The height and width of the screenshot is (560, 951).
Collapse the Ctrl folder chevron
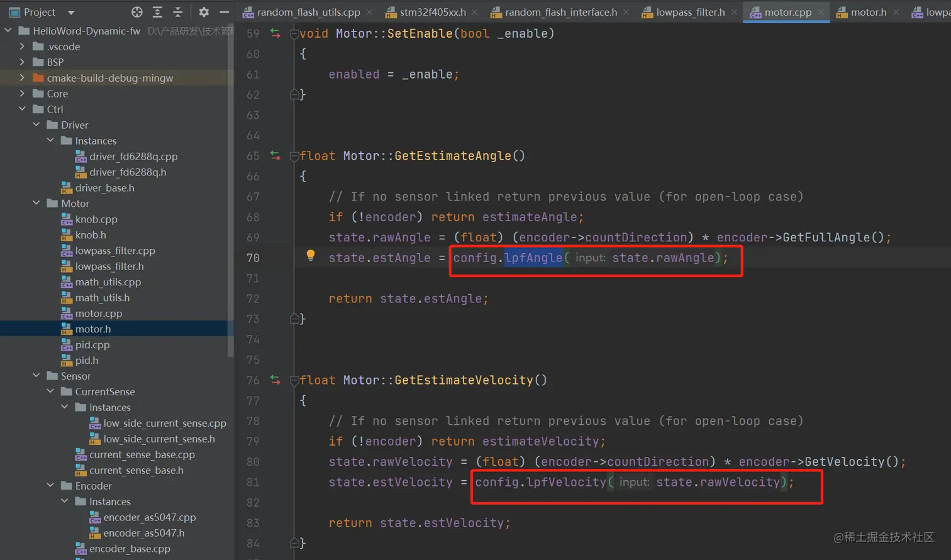22,109
